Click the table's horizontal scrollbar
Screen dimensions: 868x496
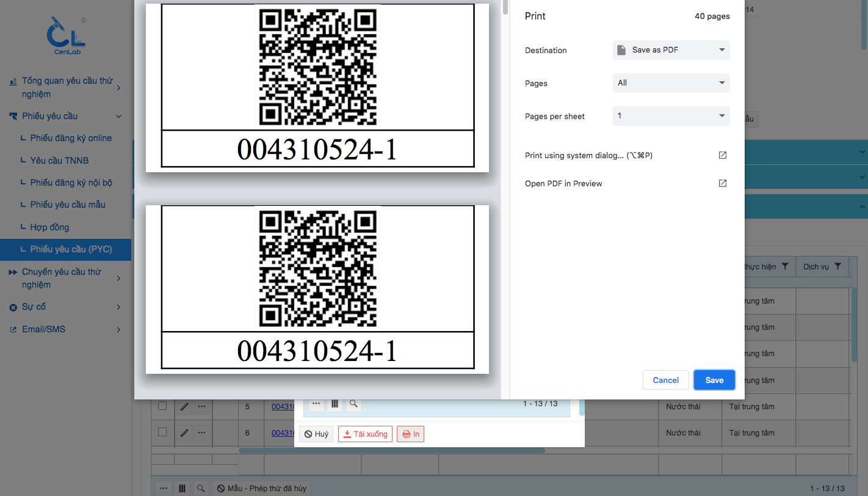tap(391, 451)
